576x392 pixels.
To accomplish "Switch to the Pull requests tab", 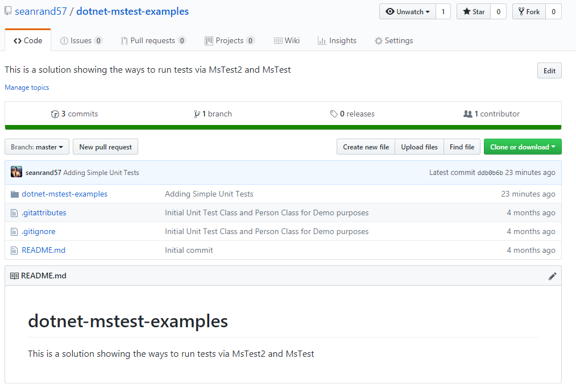I will point(153,40).
